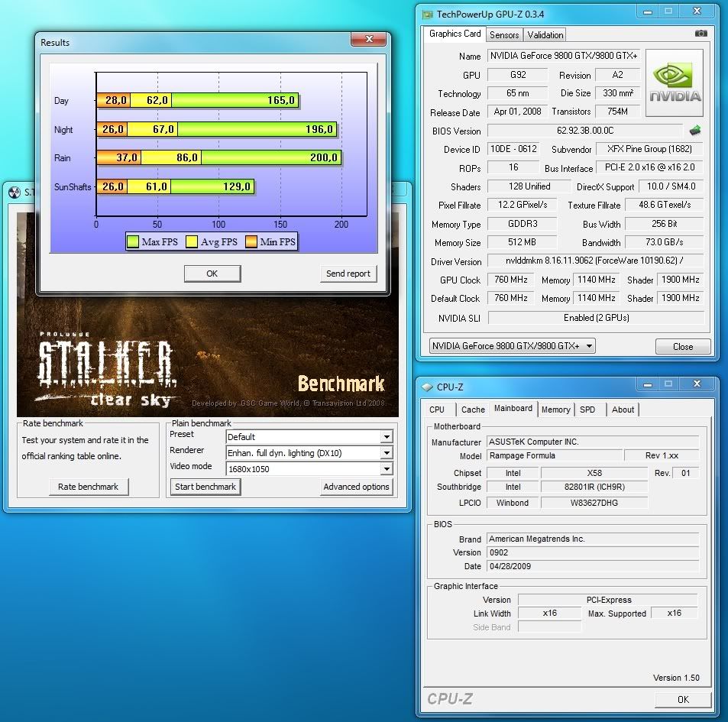
Task: Click the BIOS save chip icon in GPU-Z
Action: pyautogui.click(x=695, y=131)
